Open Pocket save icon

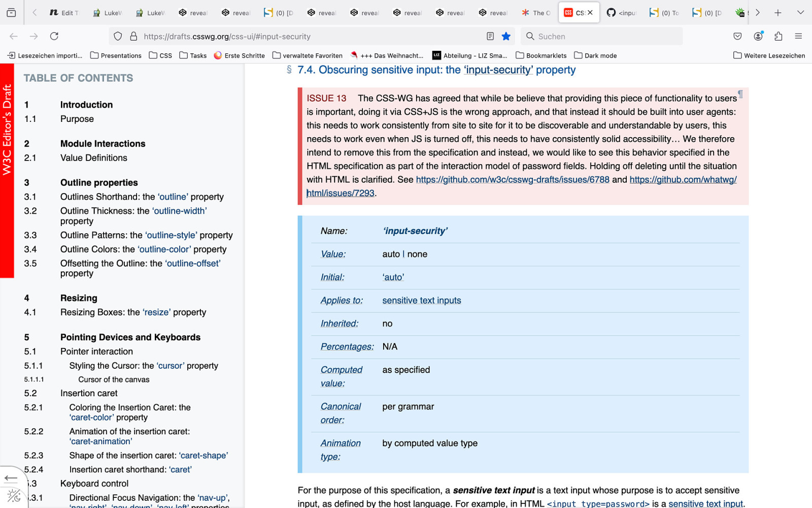(x=737, y=36)
